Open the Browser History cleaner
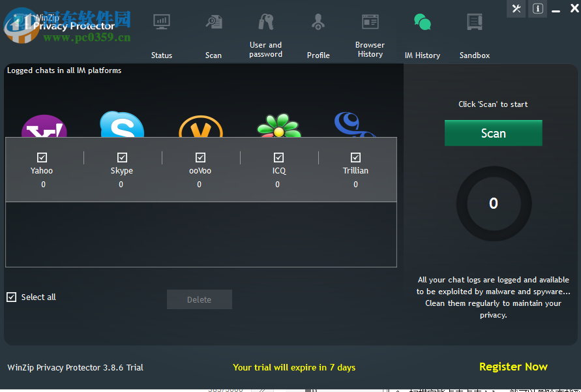This screenshot has width=581, height=392. point(370,22)
